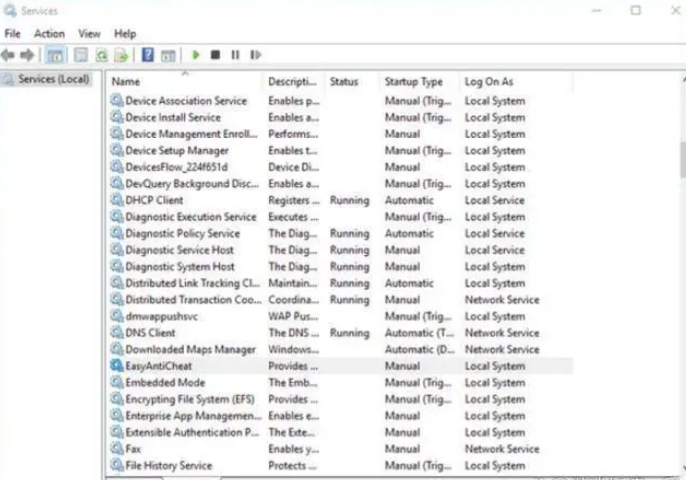Image resolution: width=686 pixels, height=480 pixels.
Task: Click the Stop Service square icon
Action: (x=215, y=55)
